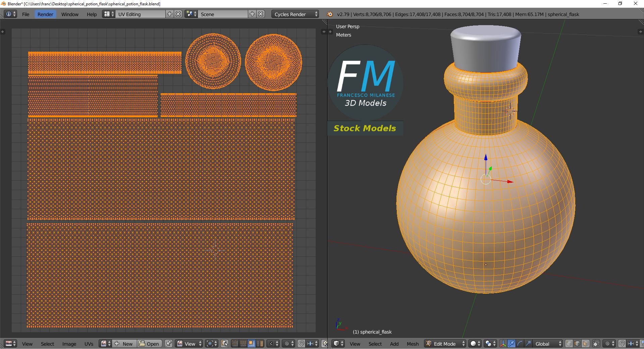The width and height of the screenshot is (644, 349).
Task: Toggle limit selection to visible
Action: click(x=596, y=344)
